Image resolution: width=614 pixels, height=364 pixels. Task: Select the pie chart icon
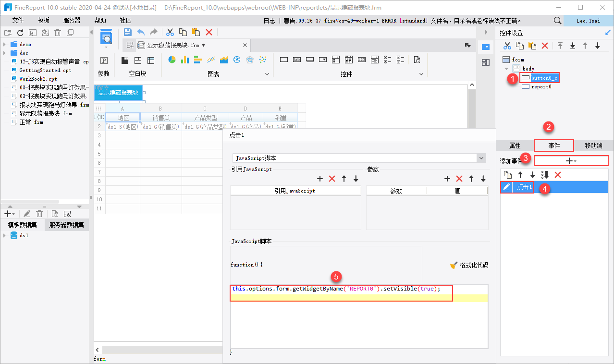pyautogui.click(x=172, y=60)
